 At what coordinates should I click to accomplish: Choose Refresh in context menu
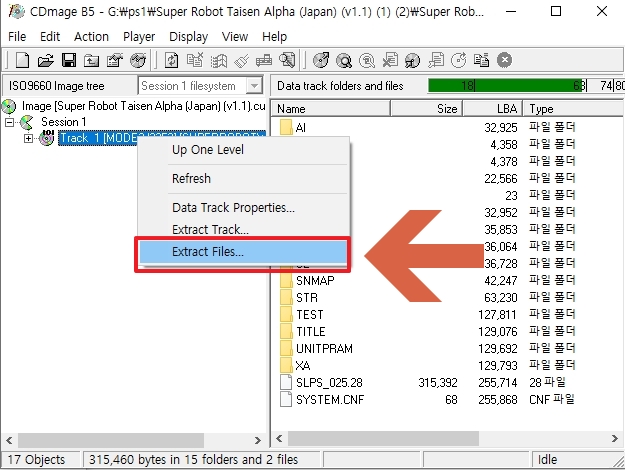click(x=244, y=179)
